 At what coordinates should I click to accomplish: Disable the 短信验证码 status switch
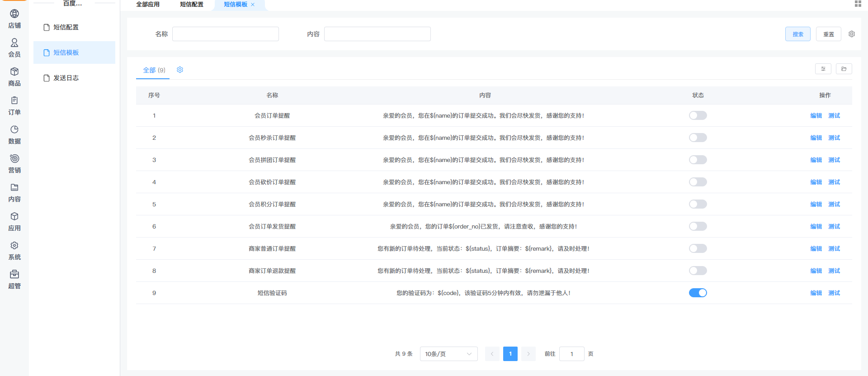tap(698, 293)
